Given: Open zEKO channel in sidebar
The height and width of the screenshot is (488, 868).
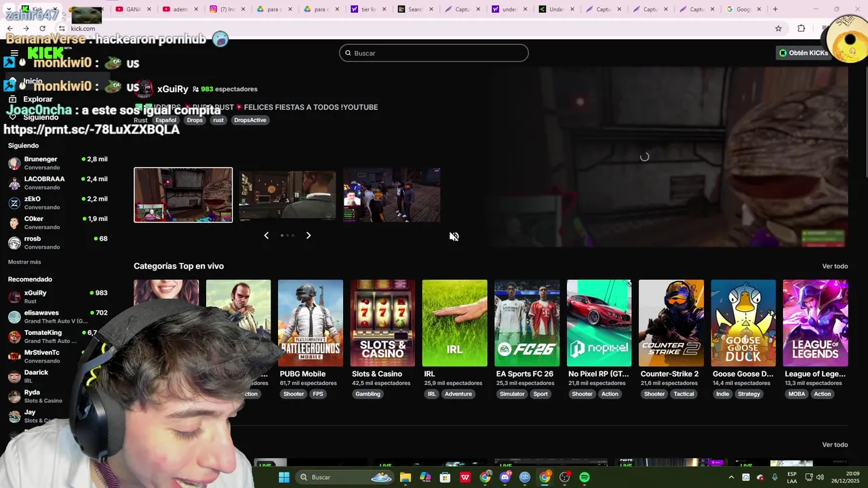Looking at the screenshot, I should [x=58, y=203].
